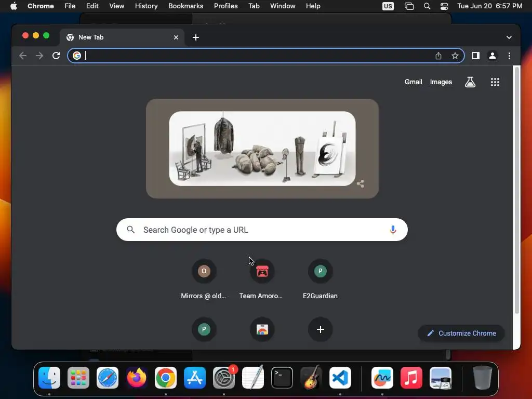This screenshot has width=532, height=399.
Task: Open a new tab with the plus button
Action: [x=196, y=37]
